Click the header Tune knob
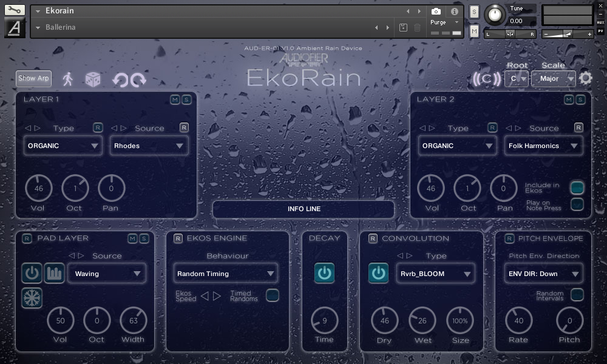Image resolution: width=607 pixels, height=364 pixels. pos(495,15)
